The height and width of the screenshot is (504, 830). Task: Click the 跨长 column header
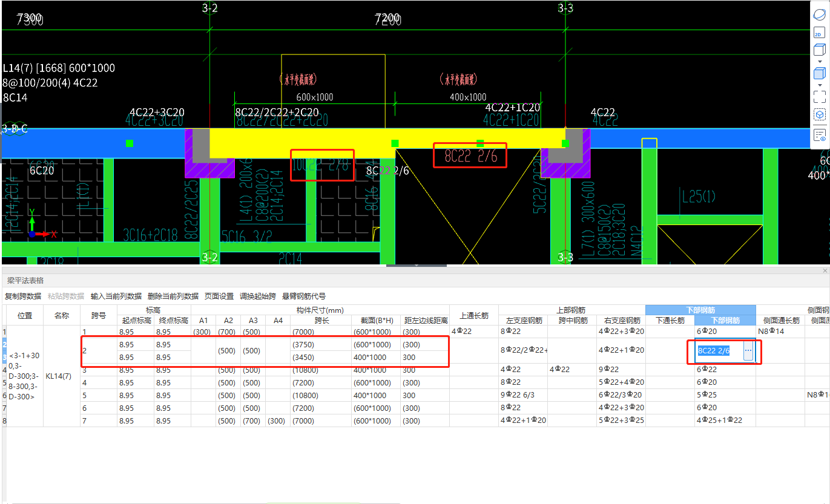320,320
